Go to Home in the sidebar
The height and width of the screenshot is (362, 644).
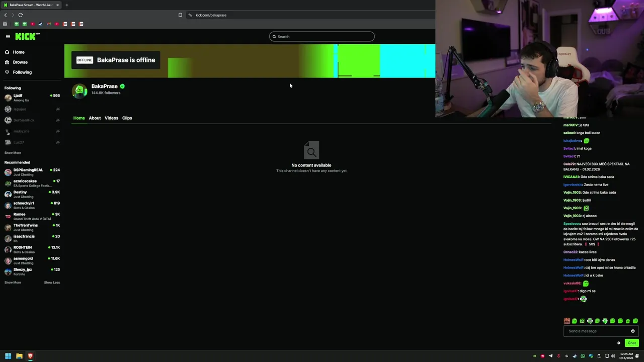pyautogui.click(x=19, y=52)
